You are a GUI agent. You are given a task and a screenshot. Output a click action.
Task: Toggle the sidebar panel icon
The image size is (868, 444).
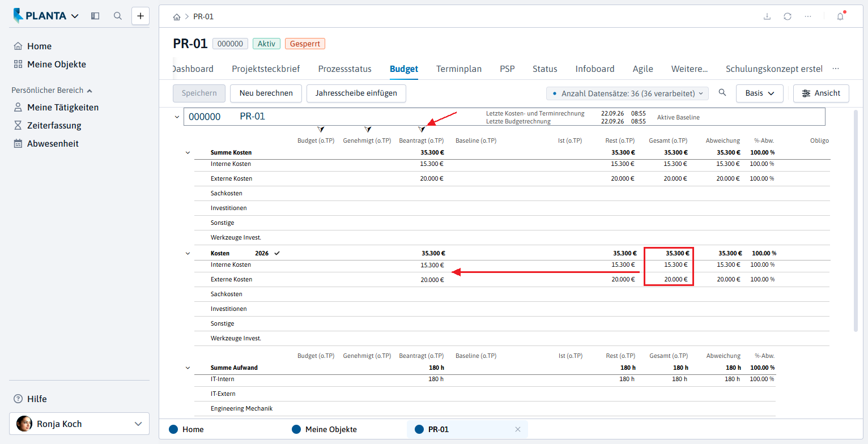pyautogui.click(x=95, y=16)
